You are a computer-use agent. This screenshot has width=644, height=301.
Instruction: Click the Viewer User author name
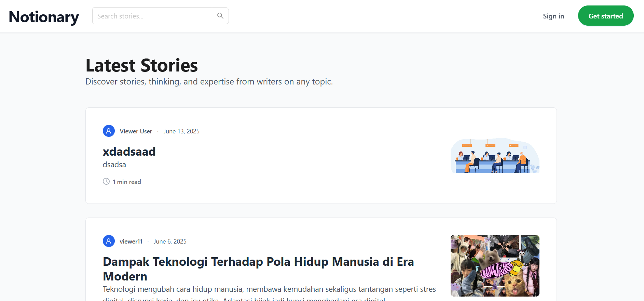click(x=136, y=131)
